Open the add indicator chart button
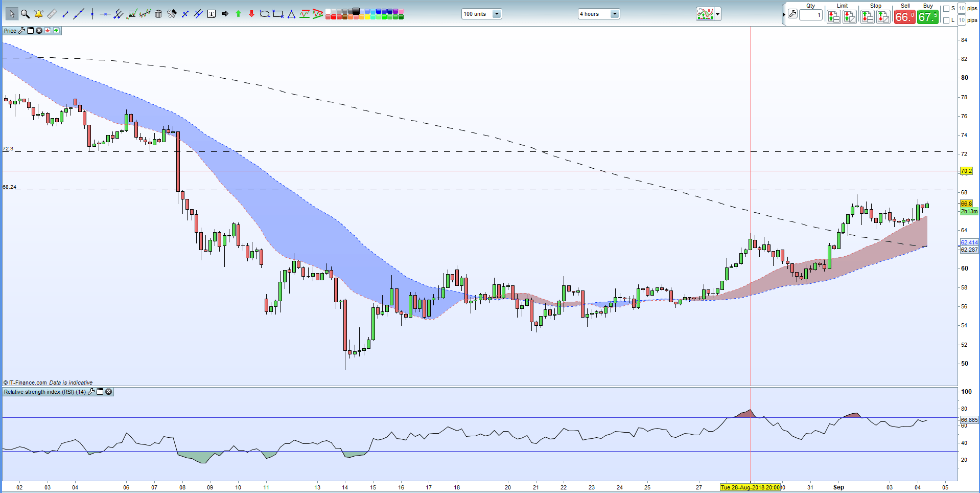The image size is (980, 493). coord(705,14)
